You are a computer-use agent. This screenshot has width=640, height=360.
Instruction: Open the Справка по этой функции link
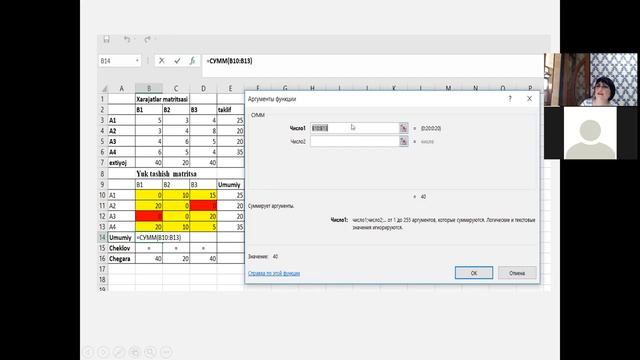point(274,273)
